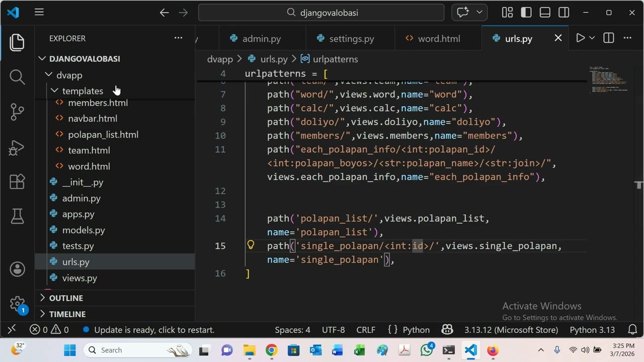This screenshot has height=362, width=644.
Task: Run Python file with the play icon
Action: pyautogui.click(x=580, y=38)
